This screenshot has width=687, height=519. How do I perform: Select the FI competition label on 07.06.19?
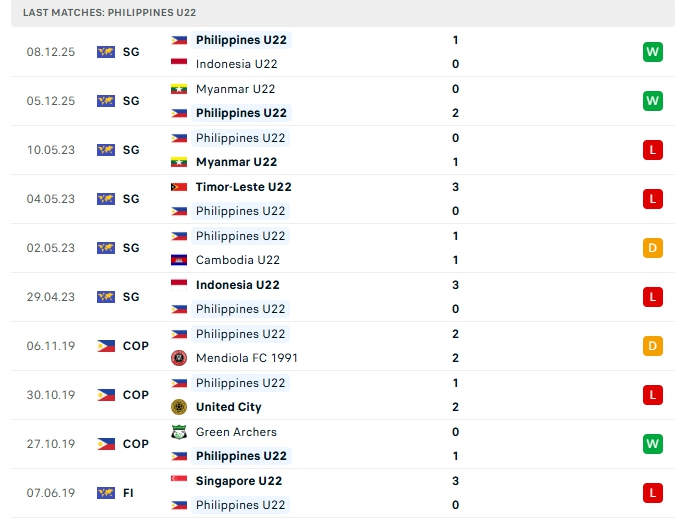point(129,493)
